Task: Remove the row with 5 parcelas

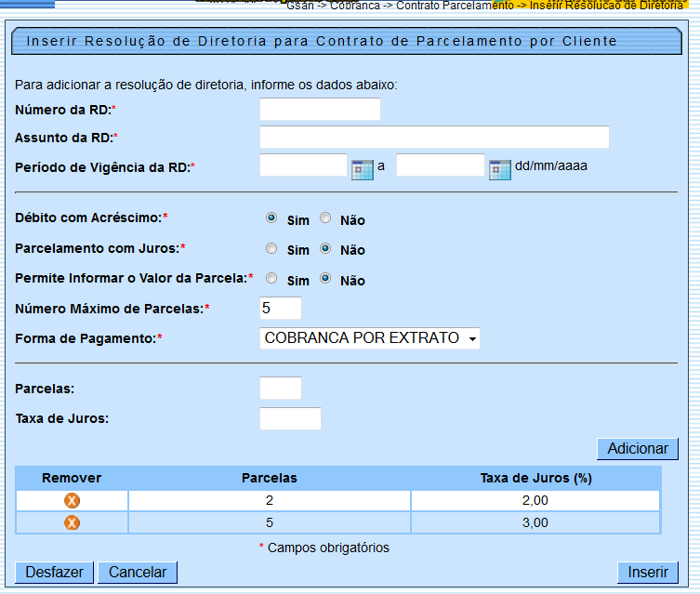Action: click(72, 522)
